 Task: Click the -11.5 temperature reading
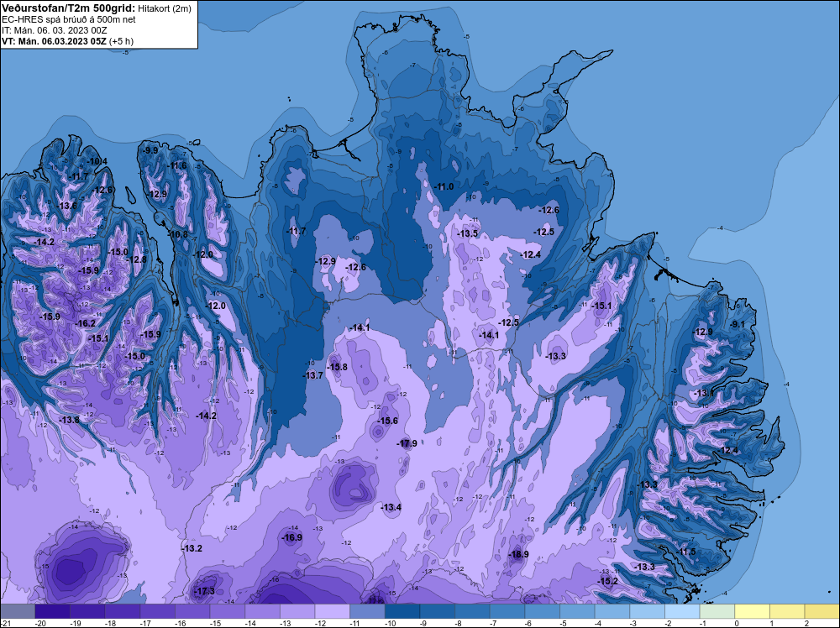[x=685, y=552]
